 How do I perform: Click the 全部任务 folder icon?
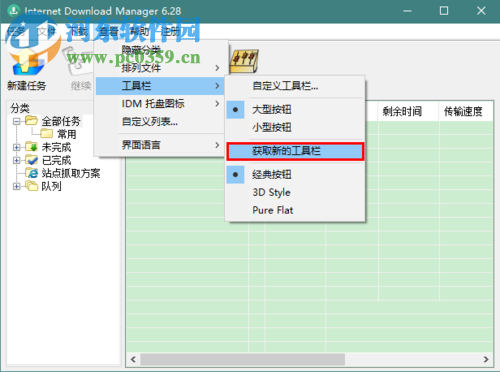click(31, 120)
